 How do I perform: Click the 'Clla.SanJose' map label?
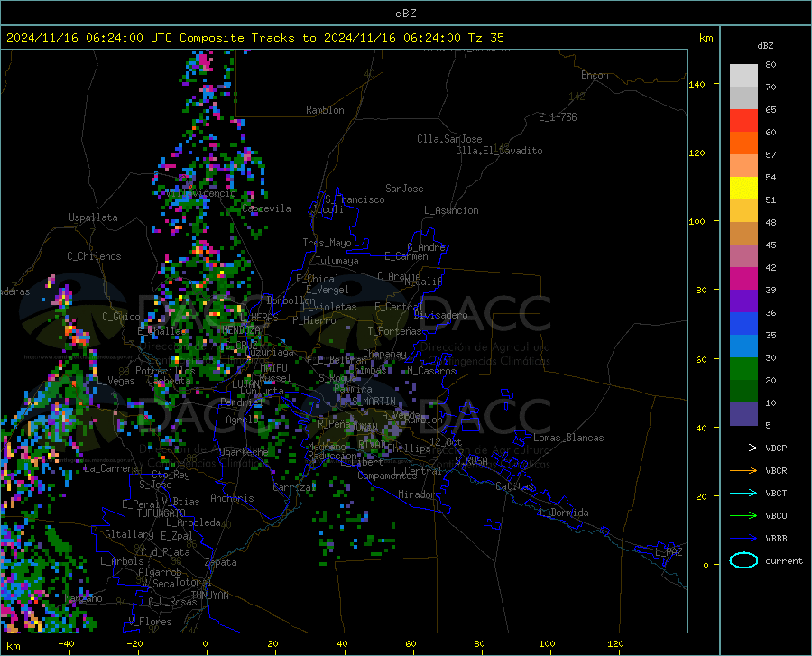(449, 139)
